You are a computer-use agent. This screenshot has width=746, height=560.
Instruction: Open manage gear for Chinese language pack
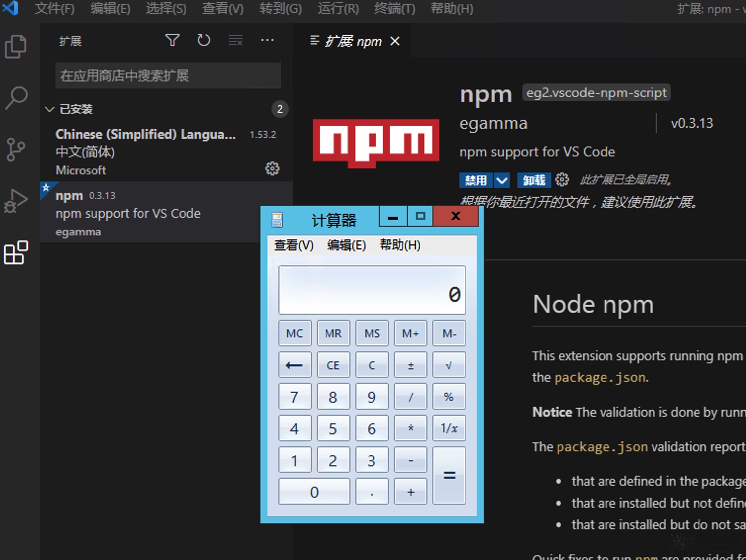272,169
